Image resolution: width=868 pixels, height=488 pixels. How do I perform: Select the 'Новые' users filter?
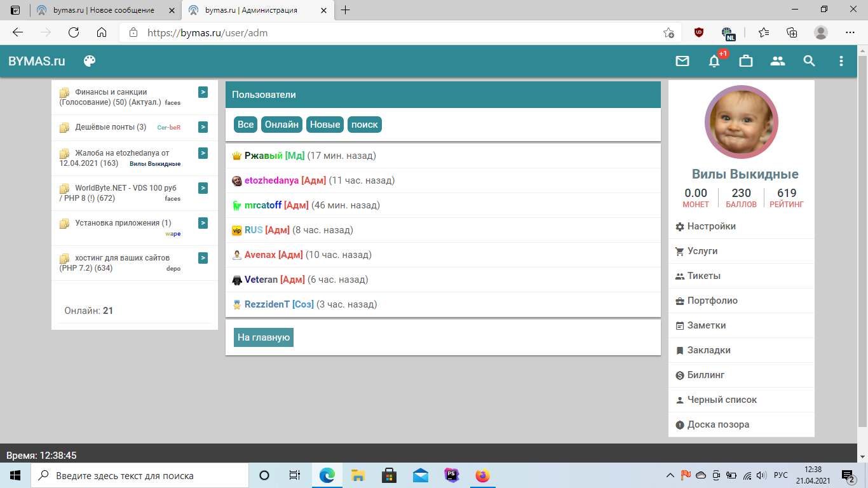(x=325, y=125)
